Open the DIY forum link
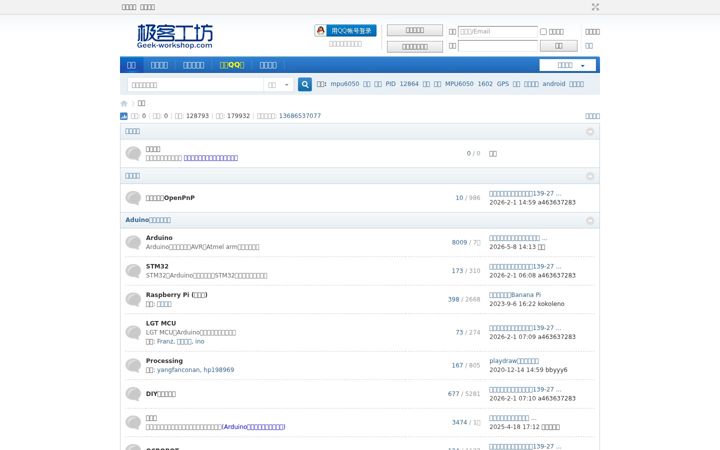Viewport: 720px width, 450px height. (161, 394)
